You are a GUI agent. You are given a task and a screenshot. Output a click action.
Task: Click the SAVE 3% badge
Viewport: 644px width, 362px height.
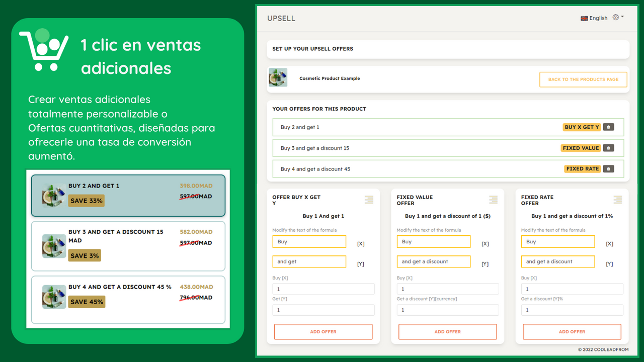85,255
